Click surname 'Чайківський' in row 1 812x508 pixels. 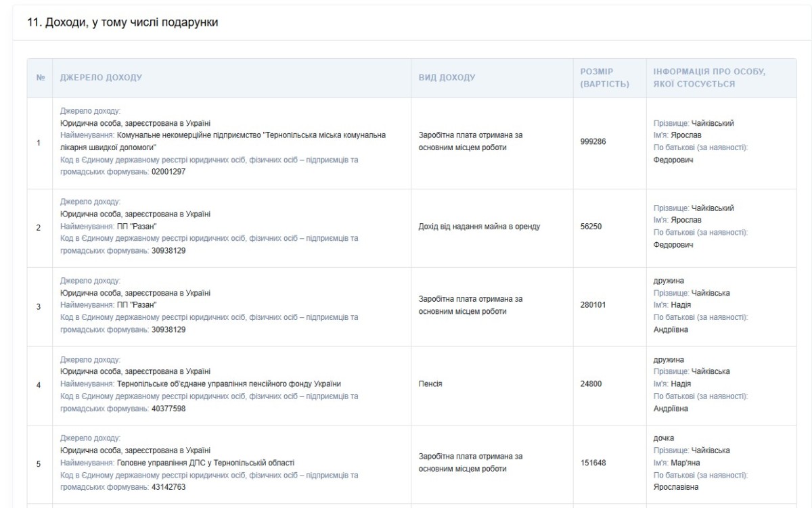pos(713,123)
